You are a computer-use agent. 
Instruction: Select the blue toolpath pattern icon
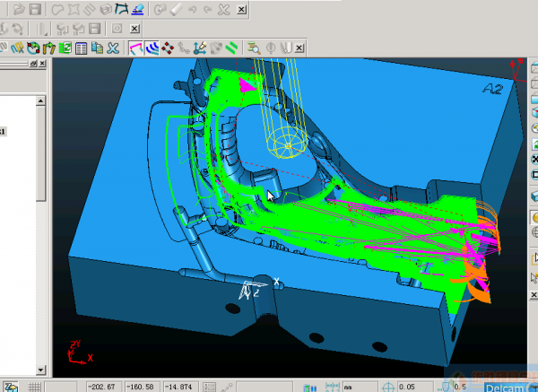(x=152, y=48)
